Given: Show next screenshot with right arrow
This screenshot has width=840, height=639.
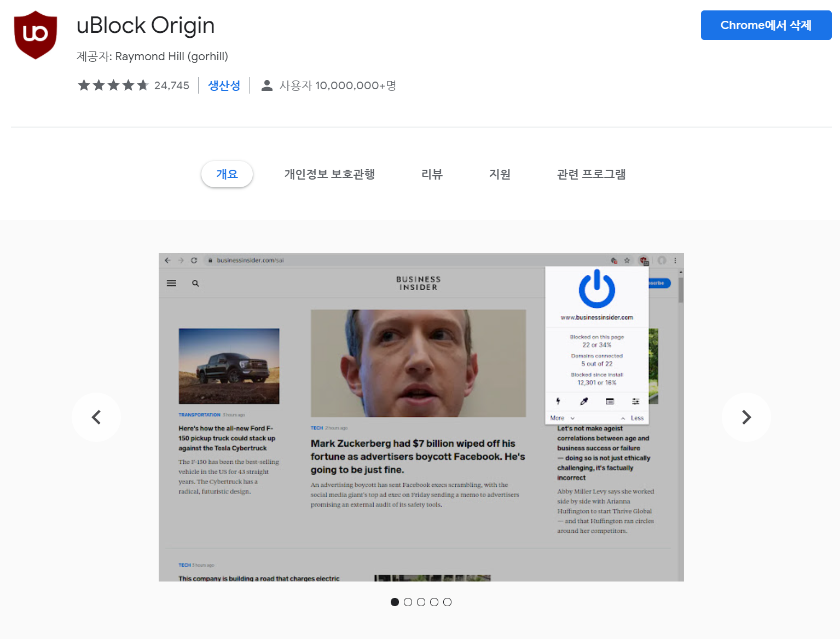Looking at the screenshot, I should pos(746,417).
